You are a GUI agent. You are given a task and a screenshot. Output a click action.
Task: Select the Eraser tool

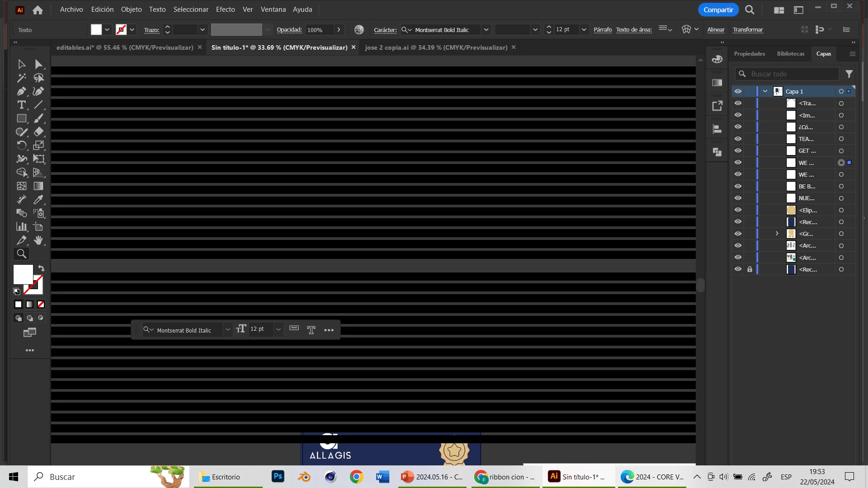click(38, 132)
